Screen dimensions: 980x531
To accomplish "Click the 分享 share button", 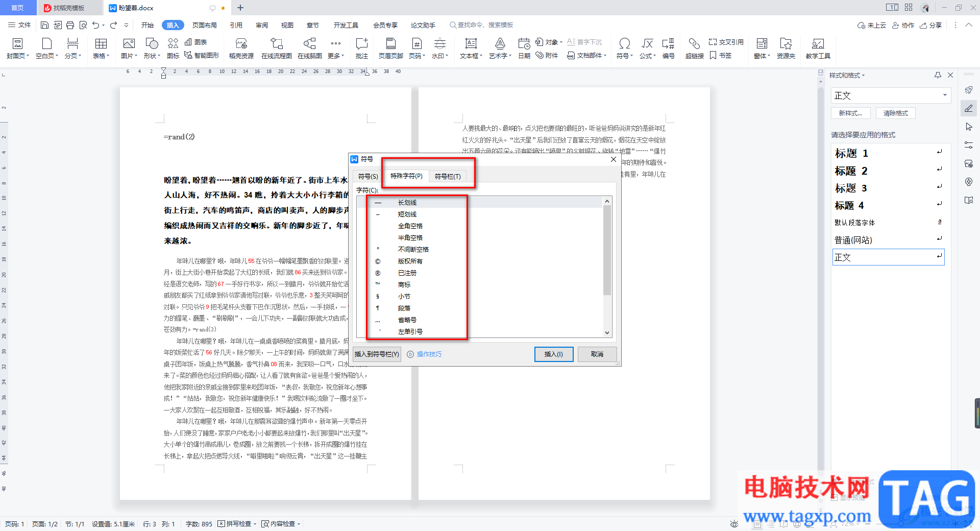I will (931, 25).
